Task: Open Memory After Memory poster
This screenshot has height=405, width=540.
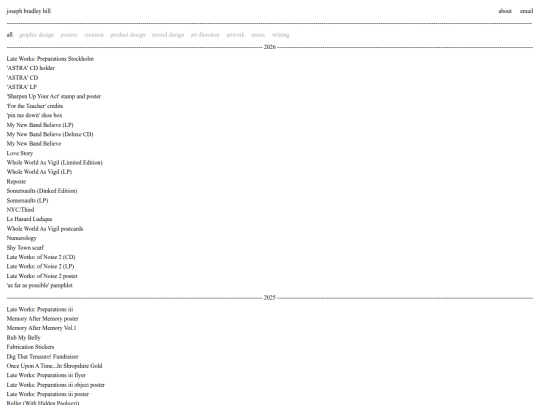Action: click(x=42, y=319)
